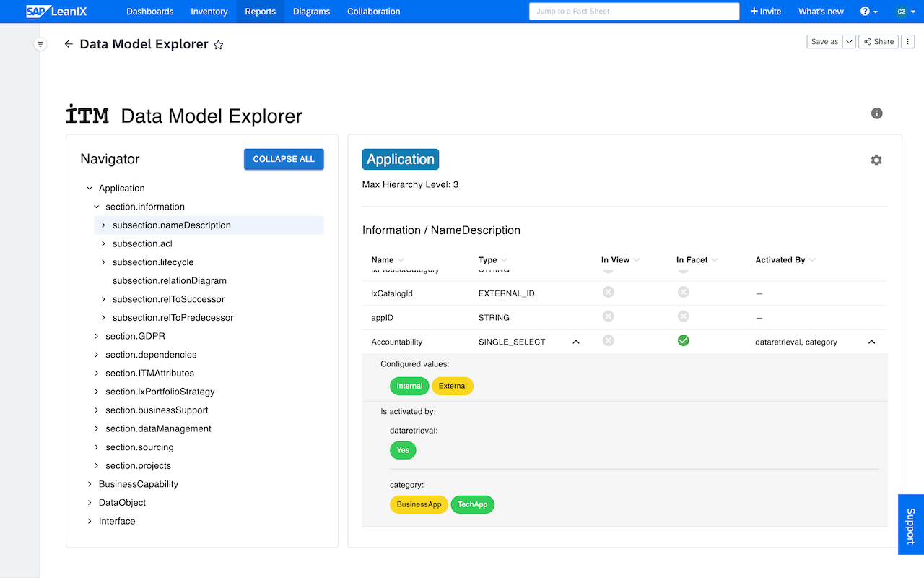Go back using the left arrow icon
Image resolution: width=924 pixels, height=578 pixels.
(x=69, y=44)
